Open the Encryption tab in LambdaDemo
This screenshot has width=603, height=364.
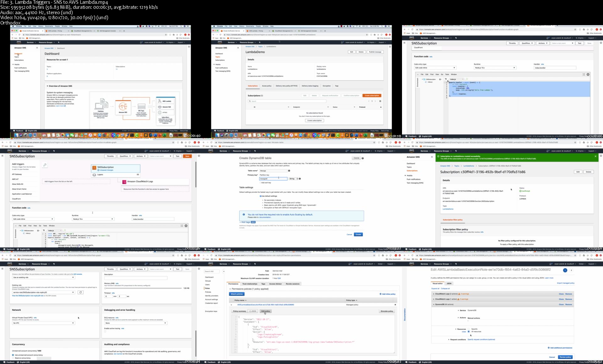coord(327,86)
